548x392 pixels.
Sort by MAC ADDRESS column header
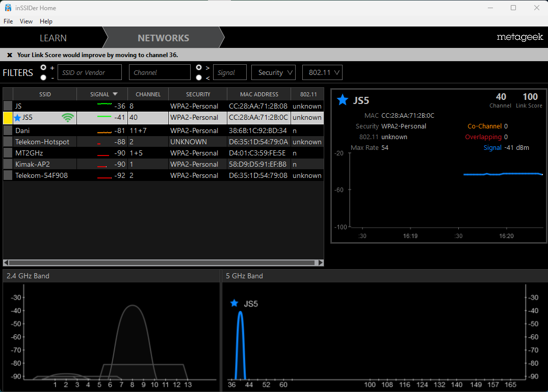pyautogui.click(x=259, y=94)
